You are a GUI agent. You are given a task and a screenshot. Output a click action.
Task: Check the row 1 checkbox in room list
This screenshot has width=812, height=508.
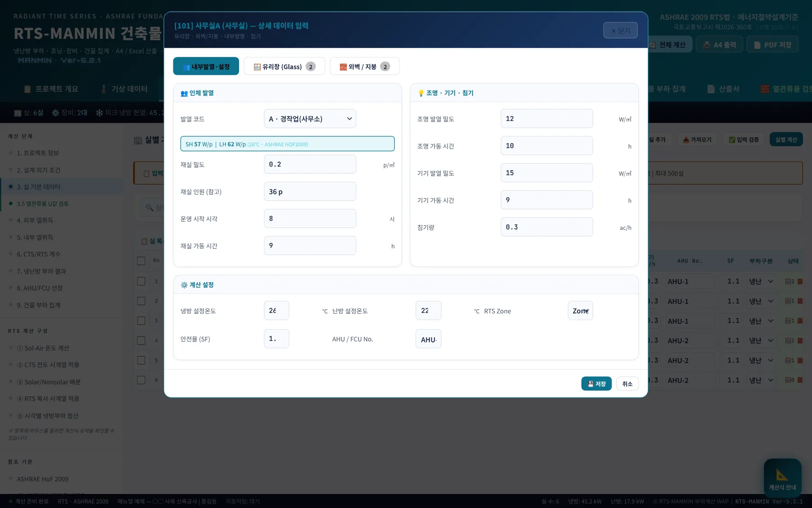pos(141,281)
